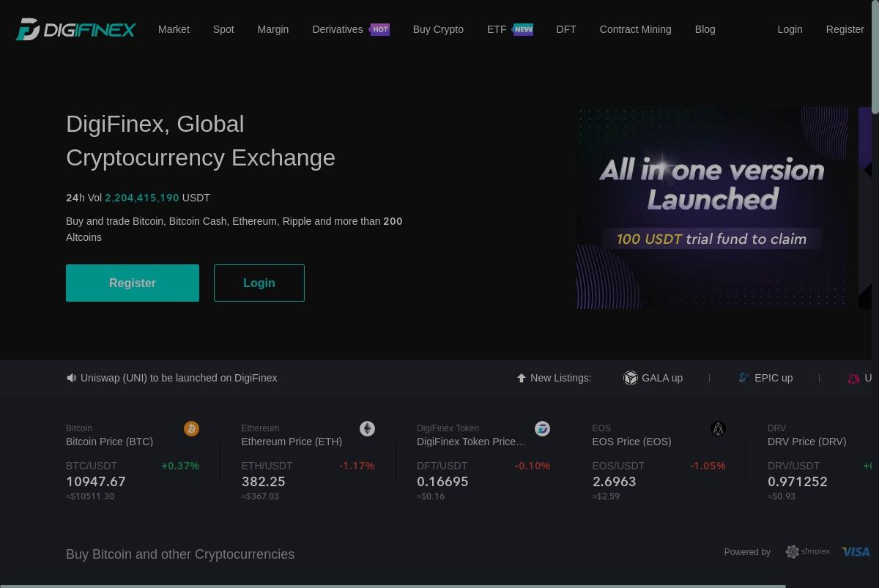This screenshot has width=879, height=588.
Task: Open the DFT nav item
Action: pos(566,29)
